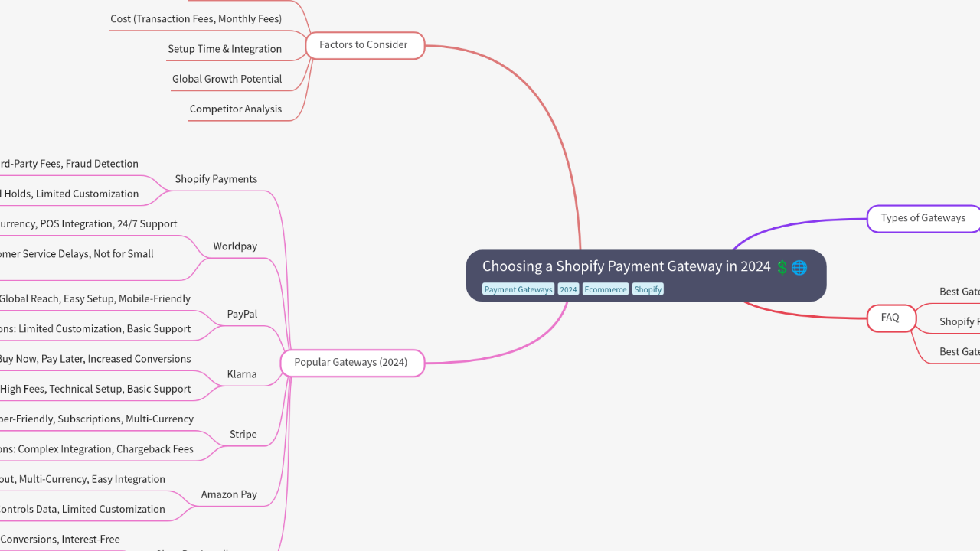Click 'Buy Now, Pay Later, Increased Conversions'

[95, 358]
